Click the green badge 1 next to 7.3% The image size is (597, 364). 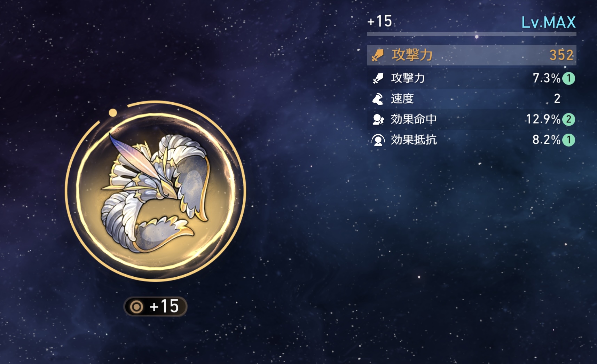(x=569, y=78)
